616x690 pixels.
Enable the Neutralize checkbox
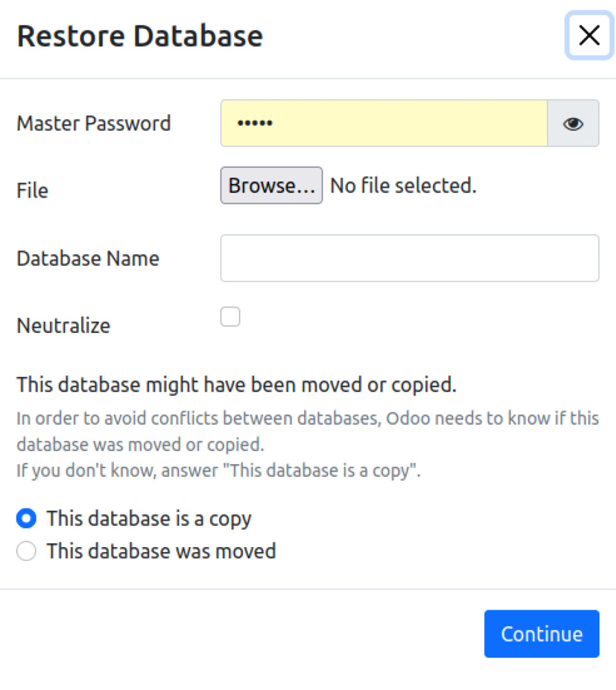(x=230, y=317)
